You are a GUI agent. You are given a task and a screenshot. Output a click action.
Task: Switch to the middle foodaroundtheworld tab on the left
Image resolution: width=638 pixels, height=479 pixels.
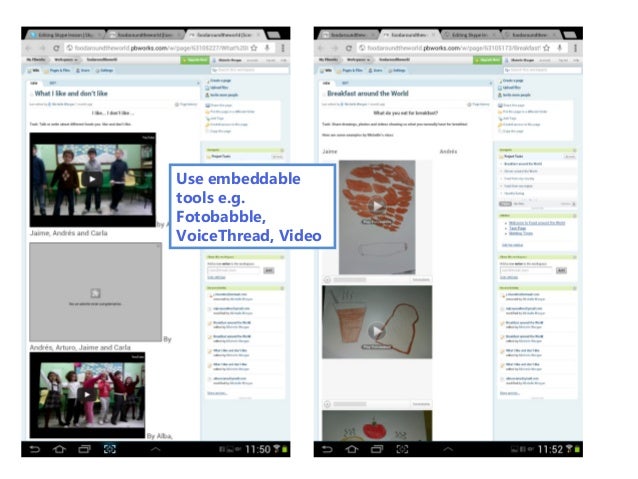(x=144, y=35)
